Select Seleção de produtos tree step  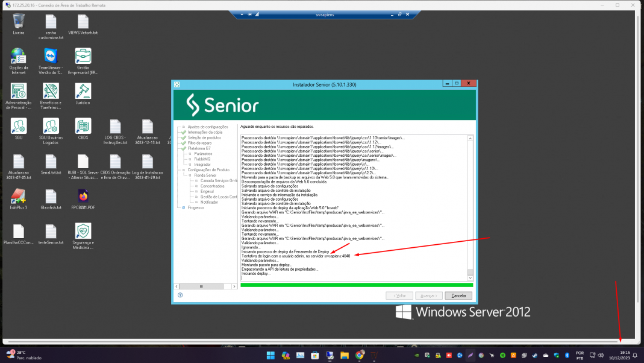coord(204,137)
